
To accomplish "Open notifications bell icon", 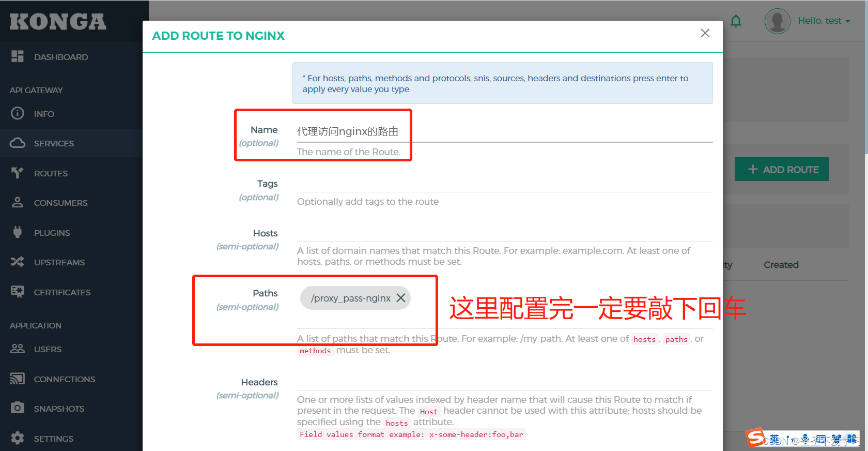I will pos(736,21).
